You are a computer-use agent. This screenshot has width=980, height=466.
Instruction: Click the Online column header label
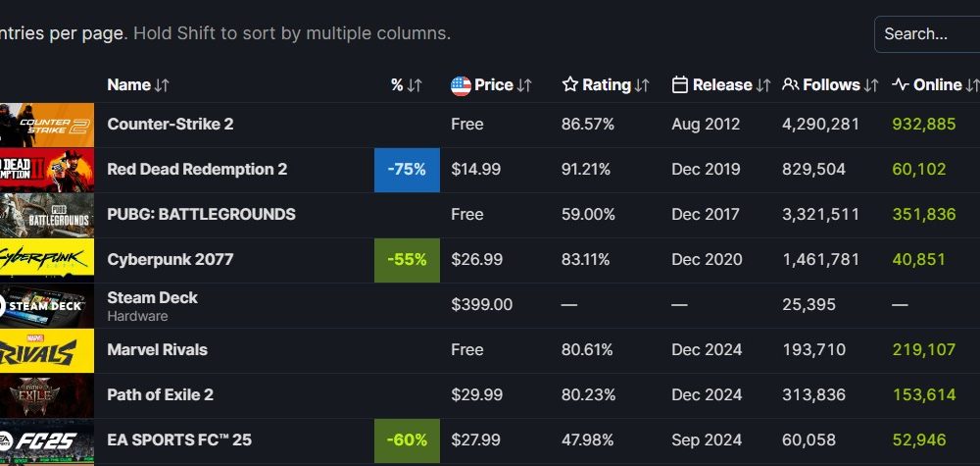tap(938, 85)
